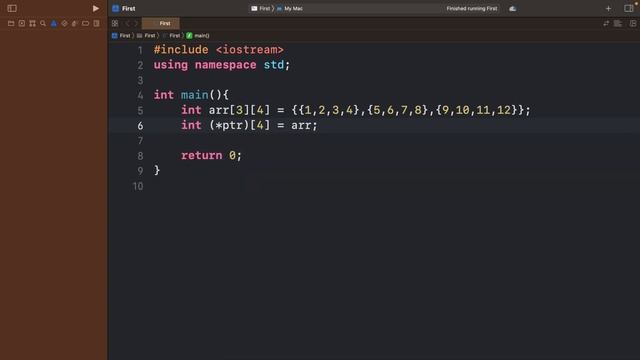The height and width of the screenshot is (360, 640).
Task: Open main() symbol in breadcrumb
Action: point(198,36)
